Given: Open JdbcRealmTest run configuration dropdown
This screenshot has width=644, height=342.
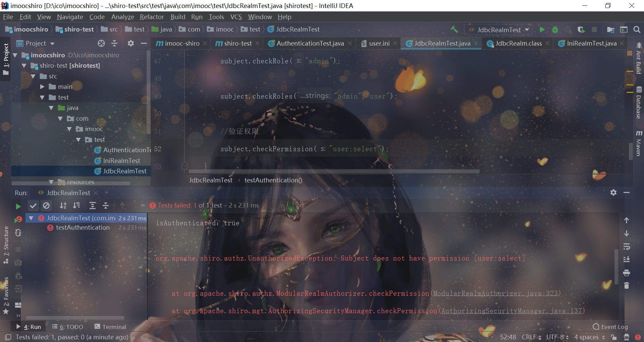Looking at the screenshot, I should point(498,30).
